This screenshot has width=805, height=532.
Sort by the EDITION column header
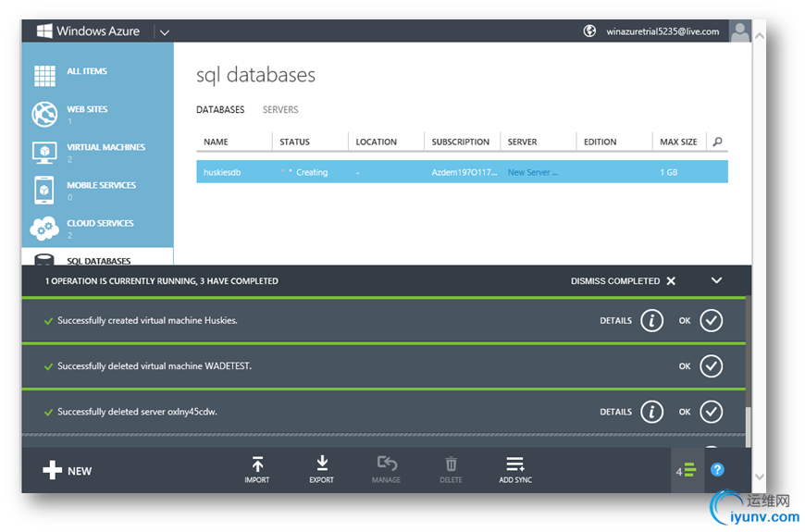coord(601,142)
